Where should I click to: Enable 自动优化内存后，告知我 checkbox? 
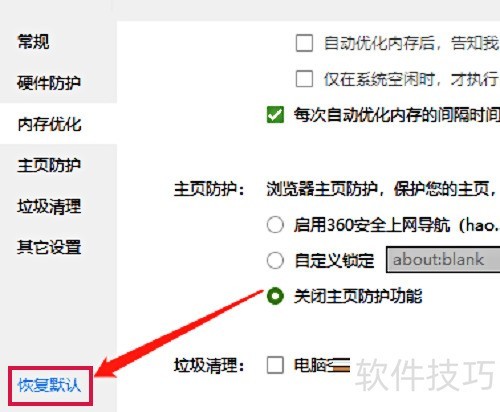304,43
